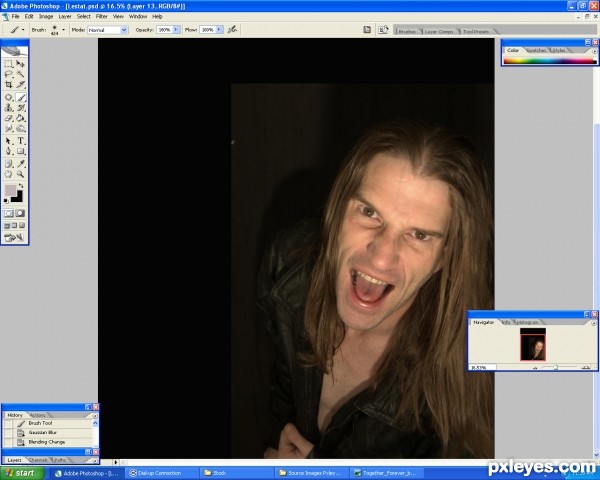600x480 pixels.
Task: Select the Move tool
Action: [x=20, y=64]
